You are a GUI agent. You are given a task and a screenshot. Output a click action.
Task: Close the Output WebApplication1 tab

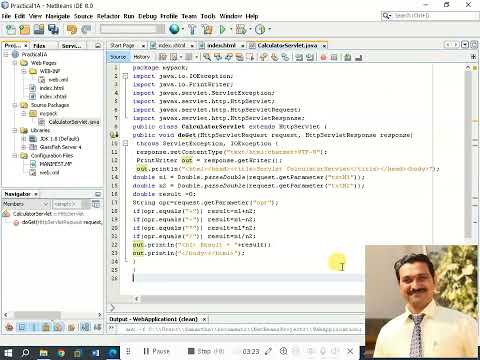pos(204,319)
